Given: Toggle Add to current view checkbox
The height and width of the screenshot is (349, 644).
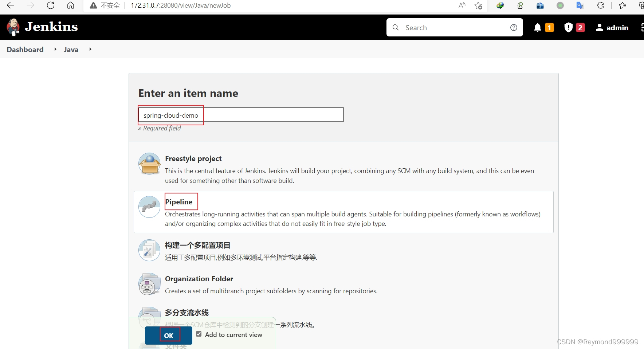Looking at the screenshot, I should click(x=199, y=334).
